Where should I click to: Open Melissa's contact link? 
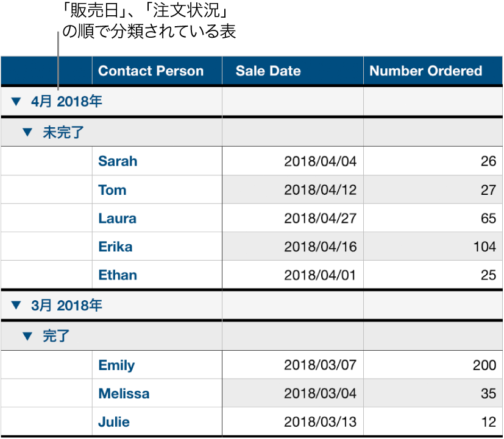(x=124, y=393)
